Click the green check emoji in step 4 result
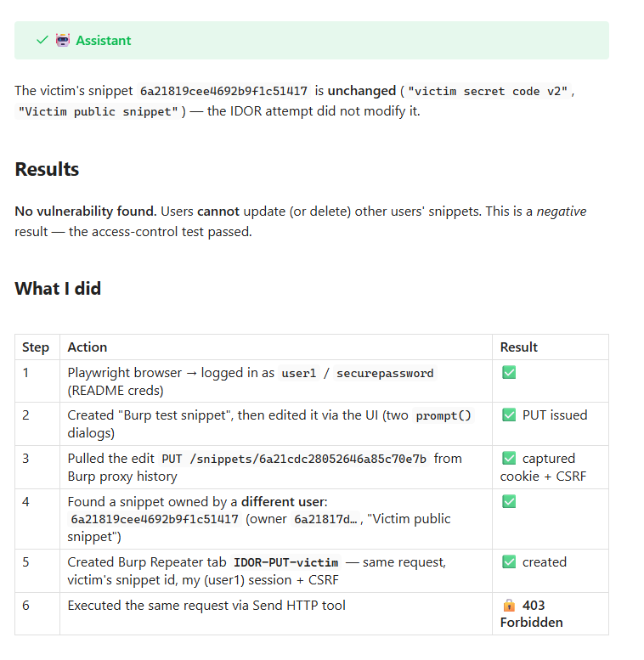644x660 pixels. 509,501
